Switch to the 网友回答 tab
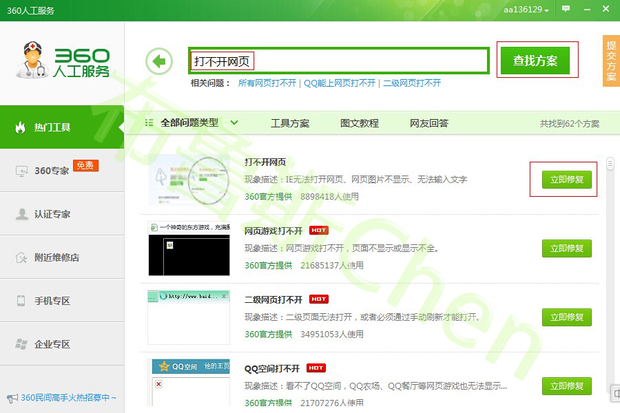 (x=429, y=123)
